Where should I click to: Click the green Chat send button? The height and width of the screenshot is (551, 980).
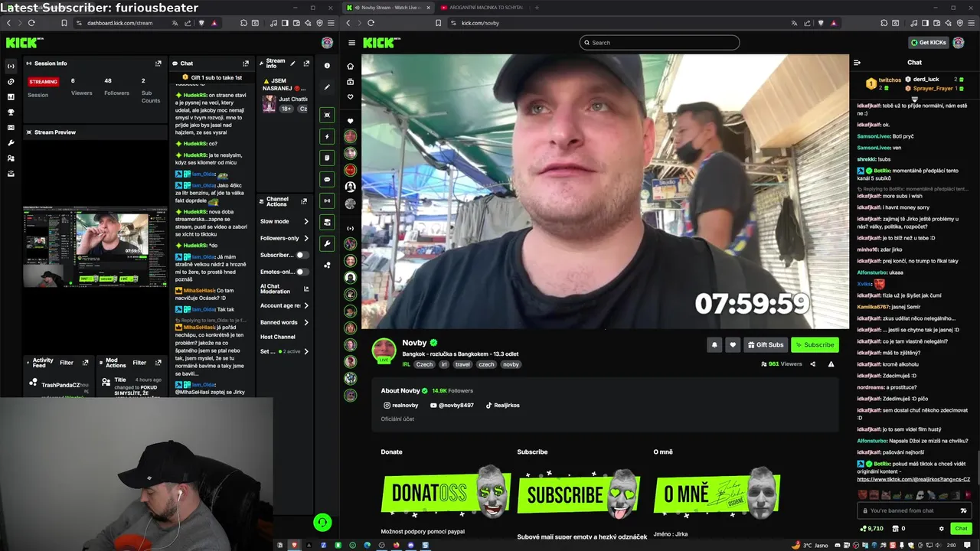point(962,529)
